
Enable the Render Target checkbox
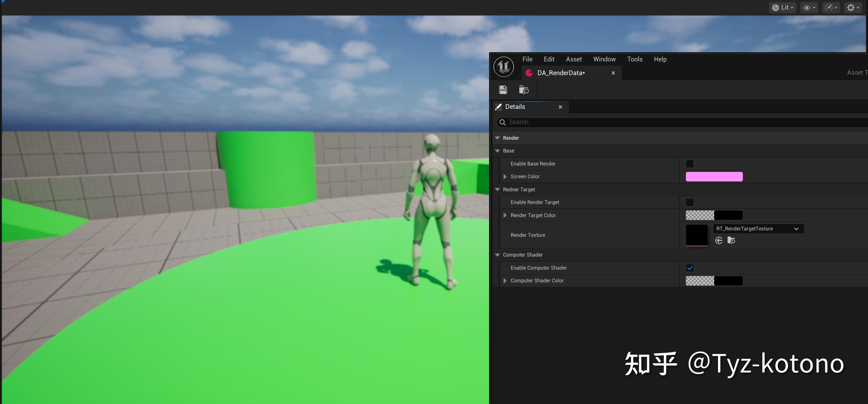pyautogui.click(x=690, y=202)
